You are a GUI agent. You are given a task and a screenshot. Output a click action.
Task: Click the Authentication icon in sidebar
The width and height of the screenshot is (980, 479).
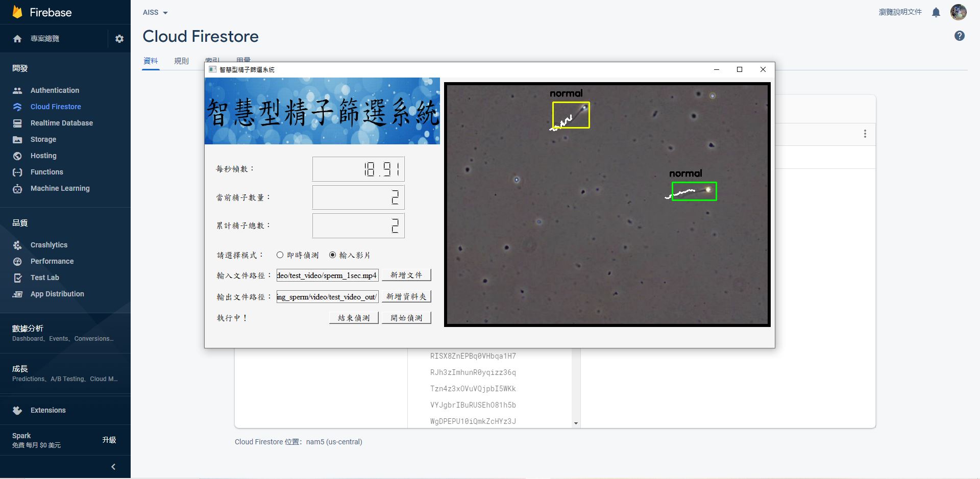click(x=17, y=90)
